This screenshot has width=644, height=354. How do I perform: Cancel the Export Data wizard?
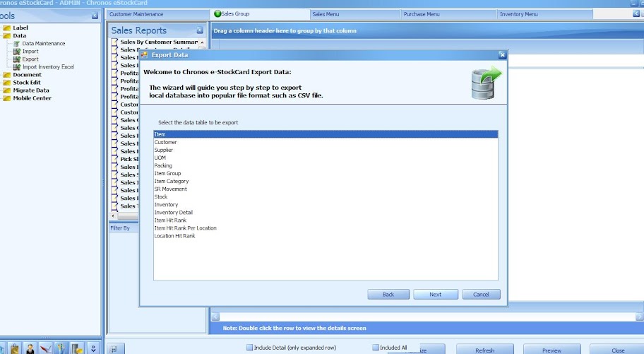(481, 295)
